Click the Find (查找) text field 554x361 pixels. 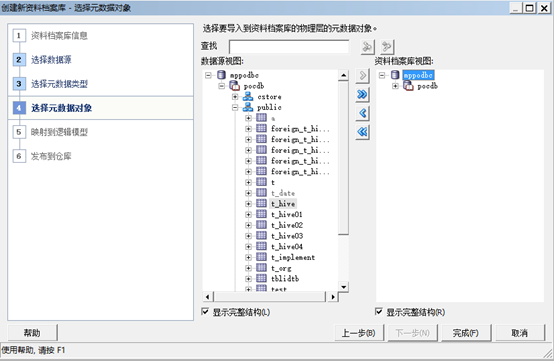pyautogui.click(x=289, y=47)
